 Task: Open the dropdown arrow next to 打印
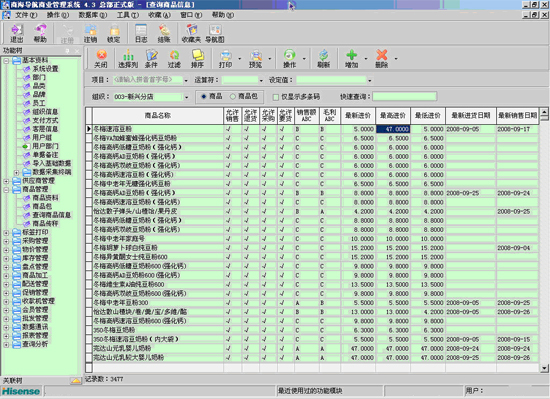[x=240, y=59]
